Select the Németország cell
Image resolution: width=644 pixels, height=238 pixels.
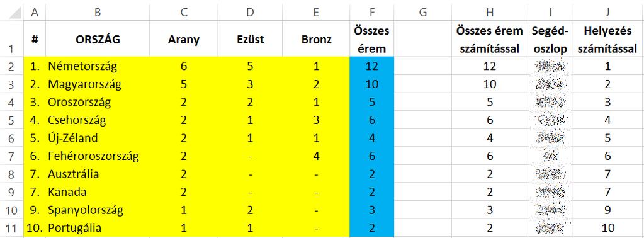click(x=98, y=66)
